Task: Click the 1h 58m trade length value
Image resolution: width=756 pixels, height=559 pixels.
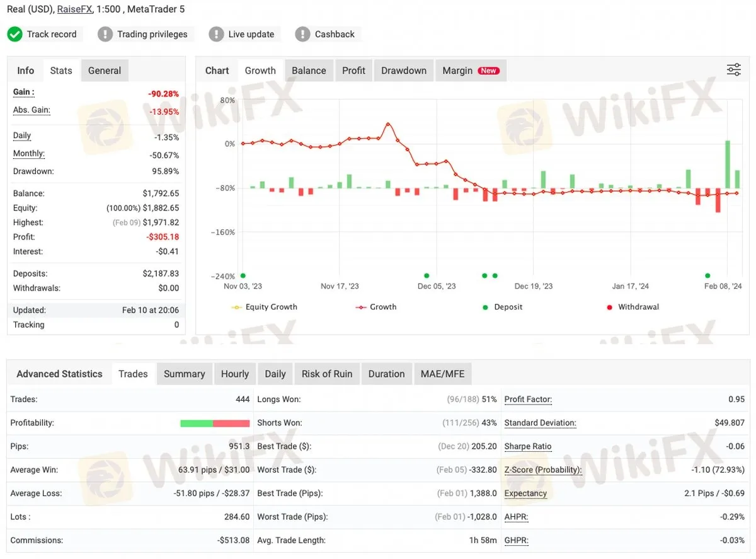Action: point(482,540)
